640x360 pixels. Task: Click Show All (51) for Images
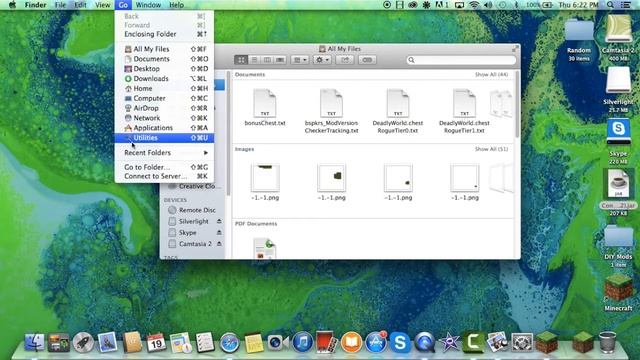[x=491, y=149]
